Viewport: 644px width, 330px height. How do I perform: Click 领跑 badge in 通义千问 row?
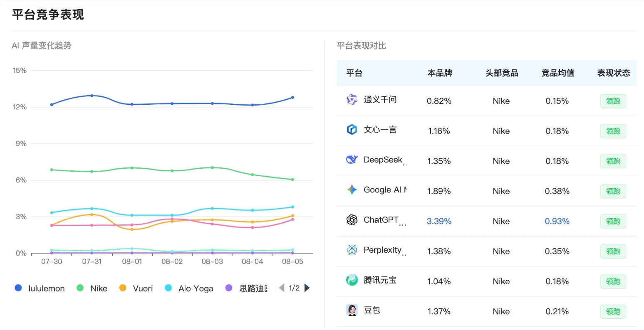(x=613, y=101)
